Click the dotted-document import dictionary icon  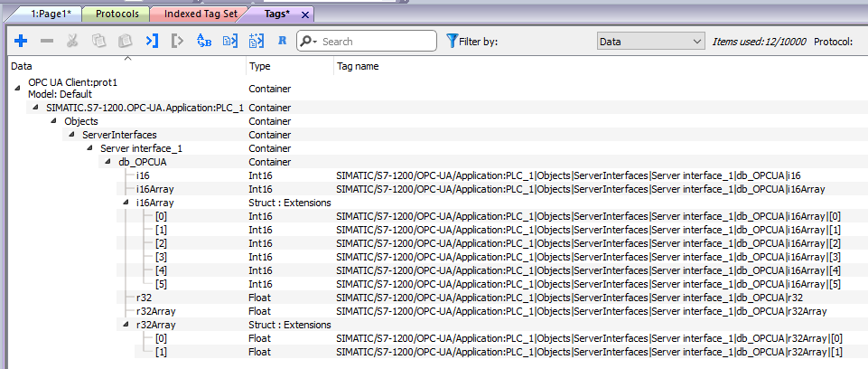pos(257,41)
